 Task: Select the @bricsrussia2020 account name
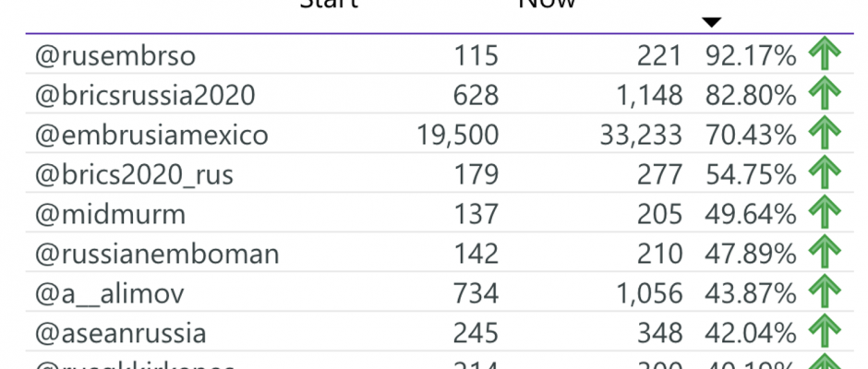[x=145, y=96]
